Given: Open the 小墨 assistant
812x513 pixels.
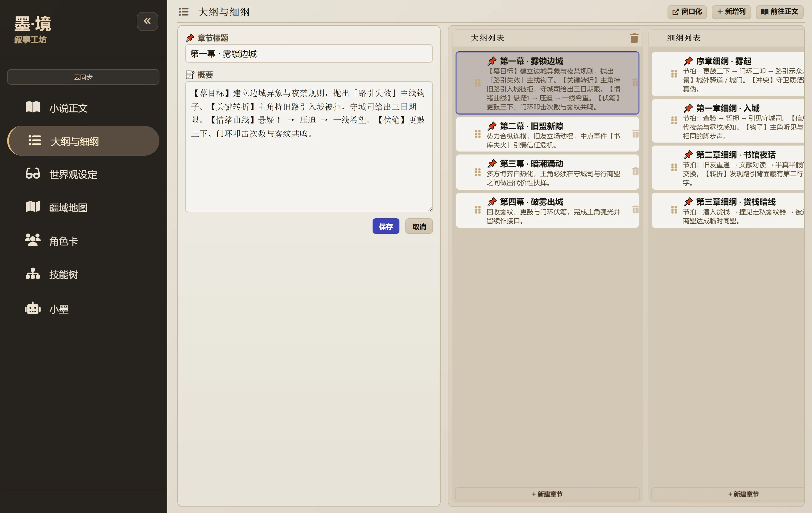Looking at the screenshot, I should (x=83, y=308).
